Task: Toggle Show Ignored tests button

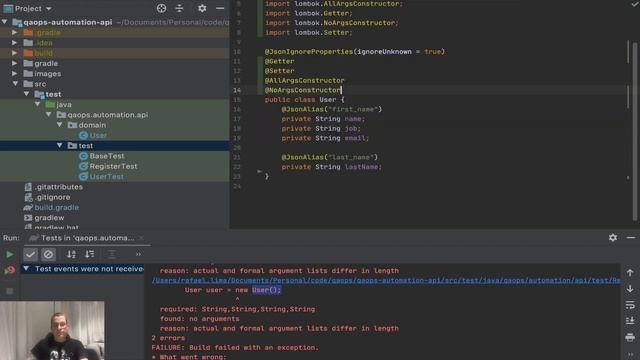Action: tap(48, 254)
